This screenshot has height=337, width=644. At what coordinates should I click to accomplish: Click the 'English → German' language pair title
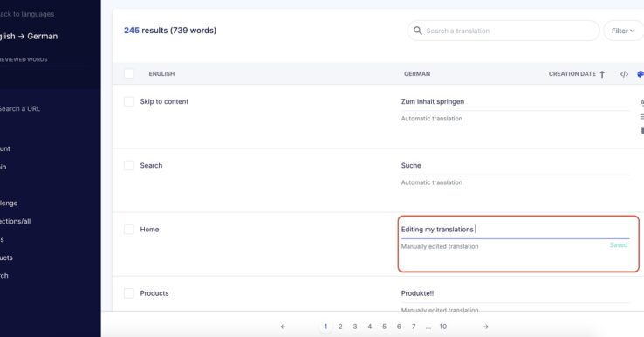(28, 36)
